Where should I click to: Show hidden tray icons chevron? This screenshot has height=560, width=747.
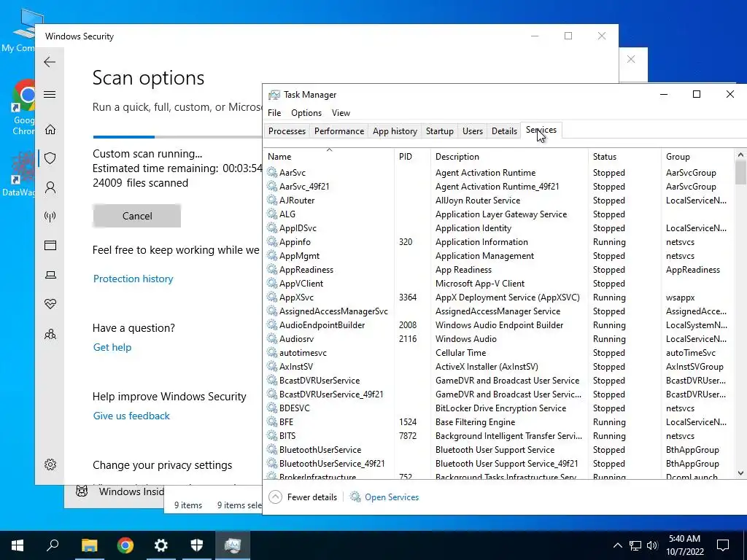[617, 545]
